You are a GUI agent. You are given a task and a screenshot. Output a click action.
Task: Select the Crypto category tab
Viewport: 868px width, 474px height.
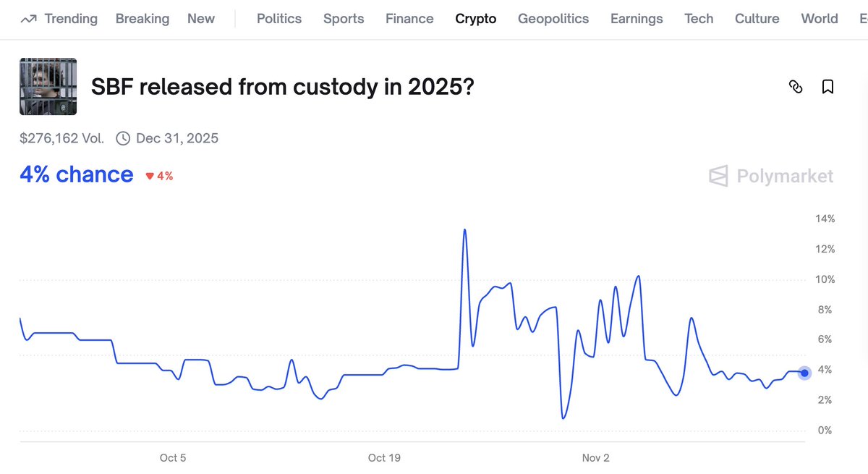pyautogui.click(x=476, y=19)
